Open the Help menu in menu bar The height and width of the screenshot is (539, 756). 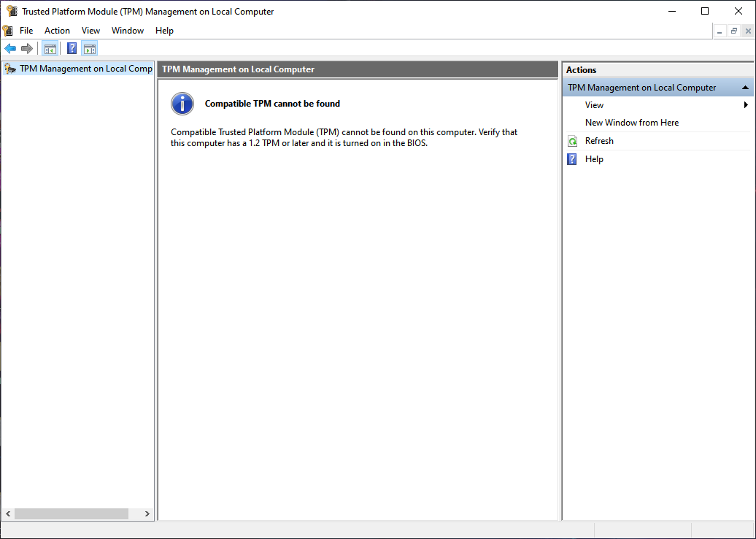[164, 31]
